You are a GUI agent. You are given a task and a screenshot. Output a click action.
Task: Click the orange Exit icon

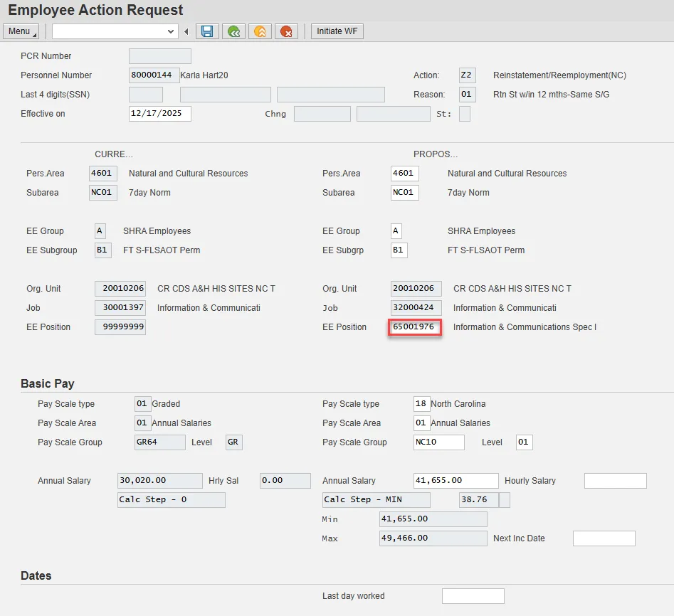pos(260,31)
